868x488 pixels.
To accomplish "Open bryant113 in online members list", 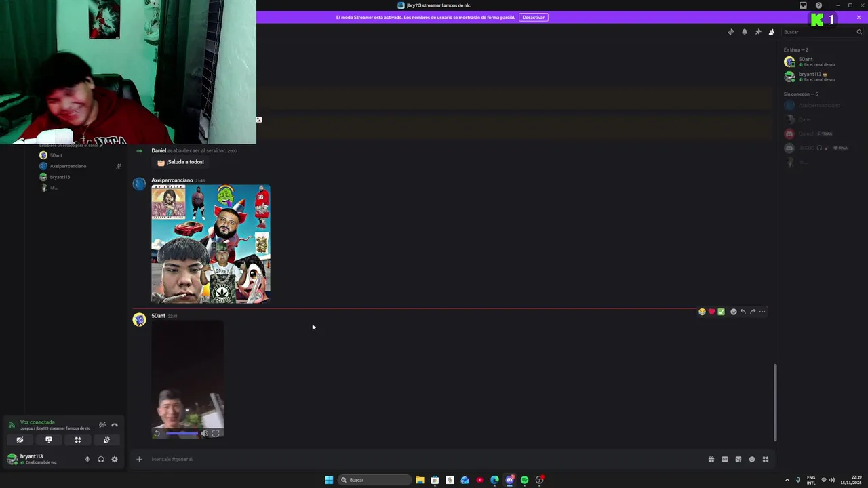I will (823, 77).
